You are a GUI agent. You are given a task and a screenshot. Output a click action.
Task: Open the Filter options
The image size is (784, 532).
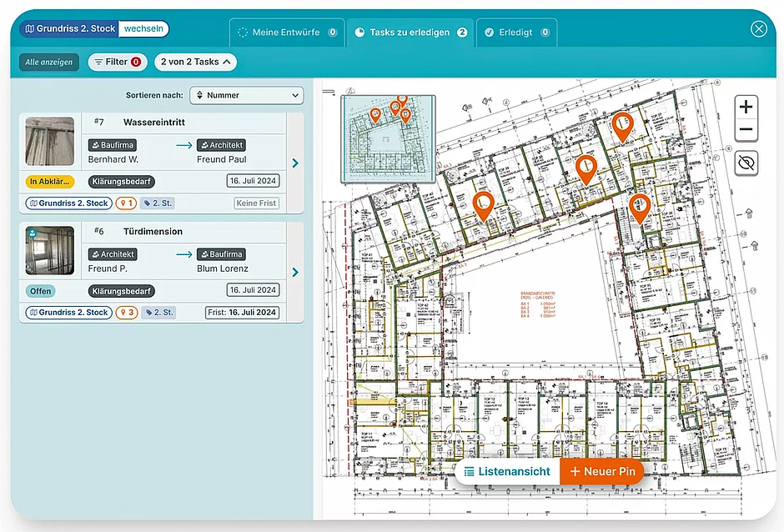(118, 62)
